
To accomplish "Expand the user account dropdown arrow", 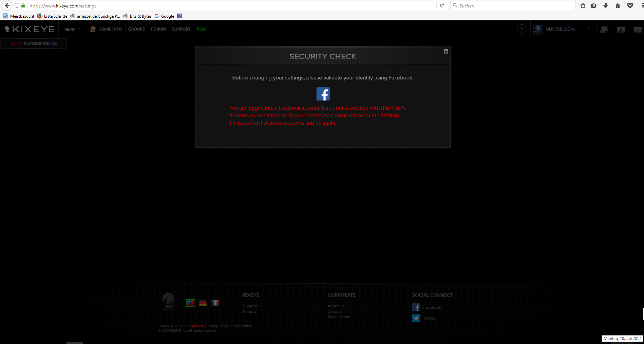I will pos(589,29).
